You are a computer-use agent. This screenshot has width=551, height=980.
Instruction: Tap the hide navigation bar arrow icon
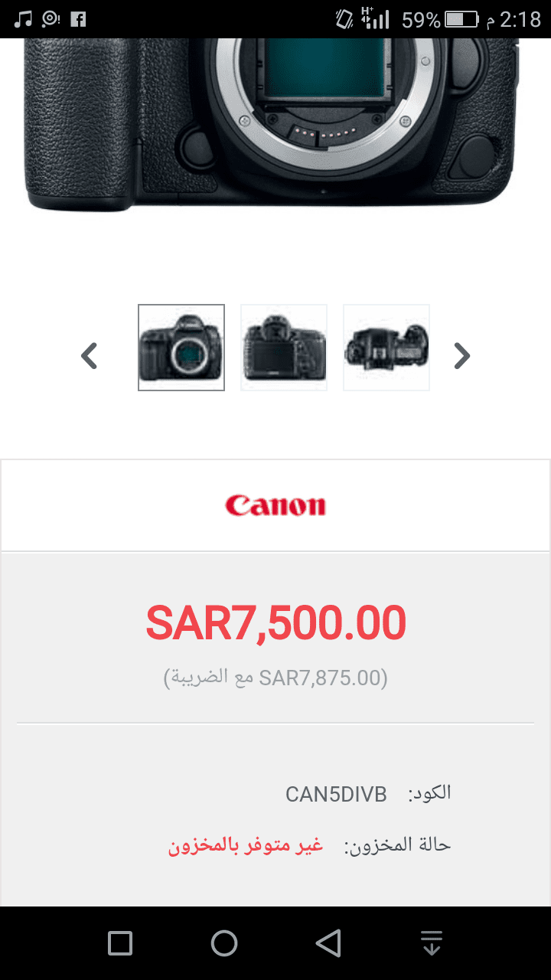[x=432, y=943]
